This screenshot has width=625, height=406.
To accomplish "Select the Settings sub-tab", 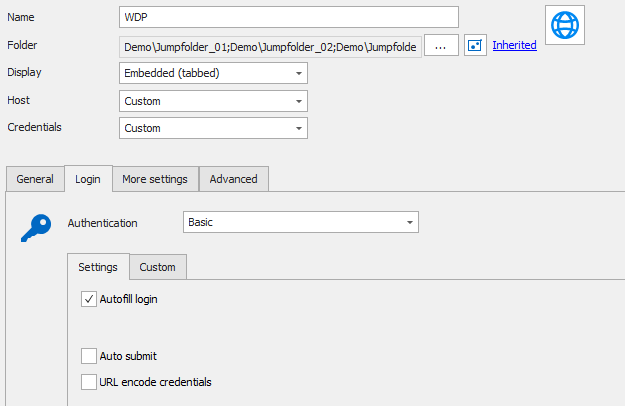I will [98, 267].
